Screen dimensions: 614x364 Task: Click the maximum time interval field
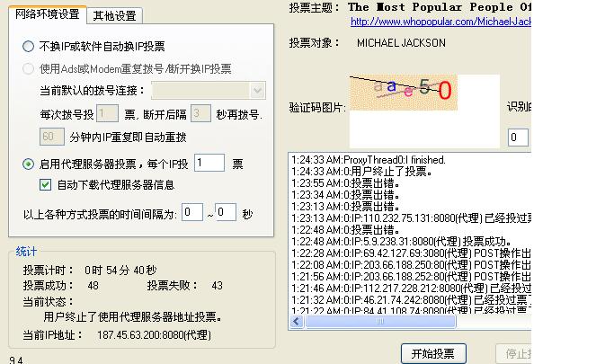[x=226, y=212]
